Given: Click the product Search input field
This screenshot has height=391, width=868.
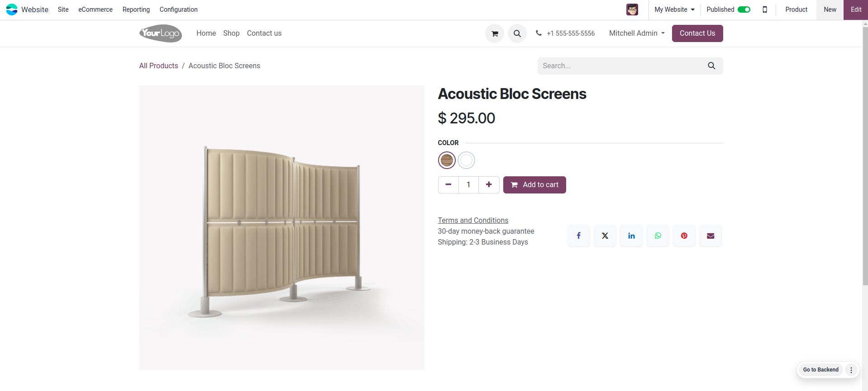Looking at the screenshot, I should (620, 66).
